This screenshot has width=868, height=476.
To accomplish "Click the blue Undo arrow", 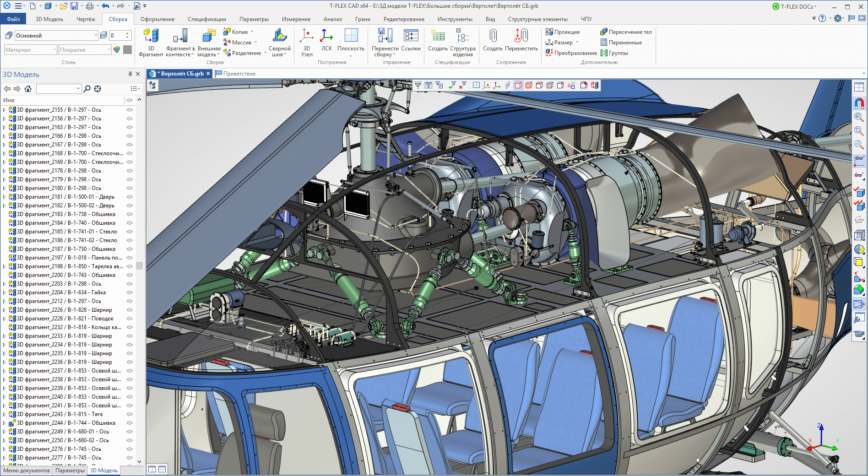I will coord(105,6).
